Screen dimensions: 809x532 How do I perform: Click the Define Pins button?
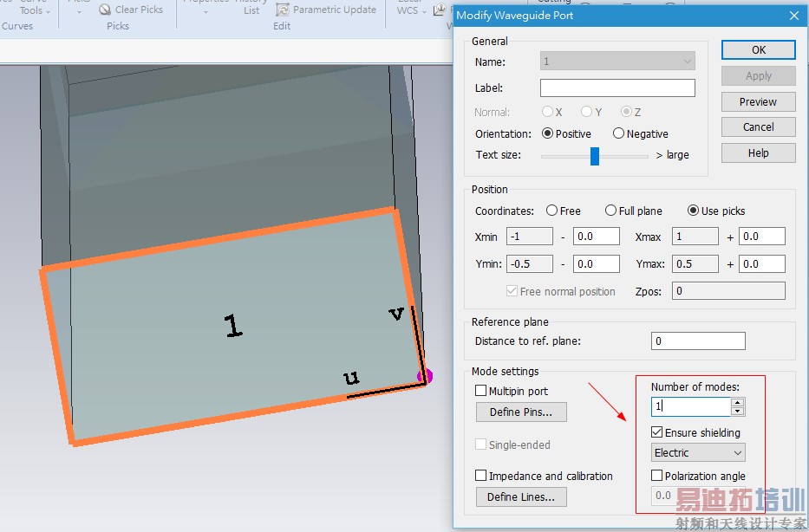tap(521, 412)
